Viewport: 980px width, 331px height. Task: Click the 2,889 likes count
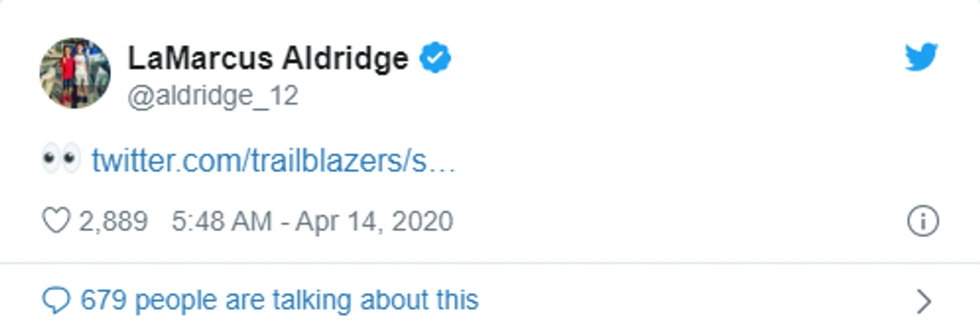pyautogui.click(x=113, y=221)
